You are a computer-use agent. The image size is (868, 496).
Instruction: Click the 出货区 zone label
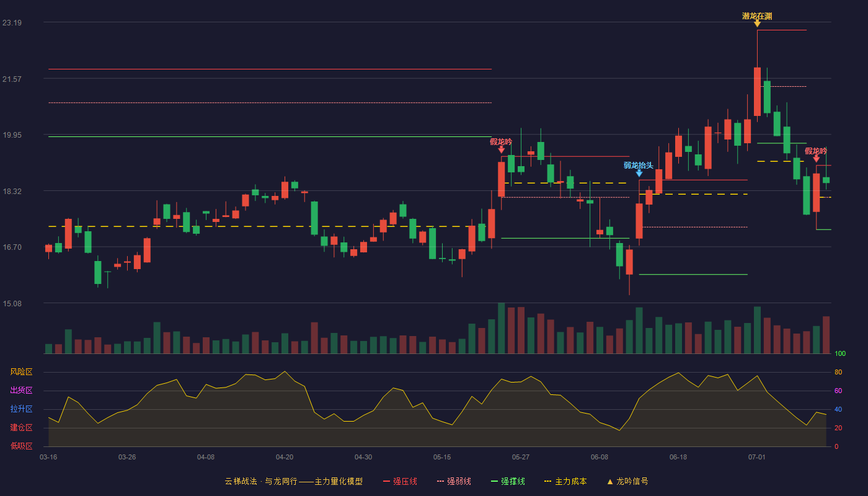point(21,391)
